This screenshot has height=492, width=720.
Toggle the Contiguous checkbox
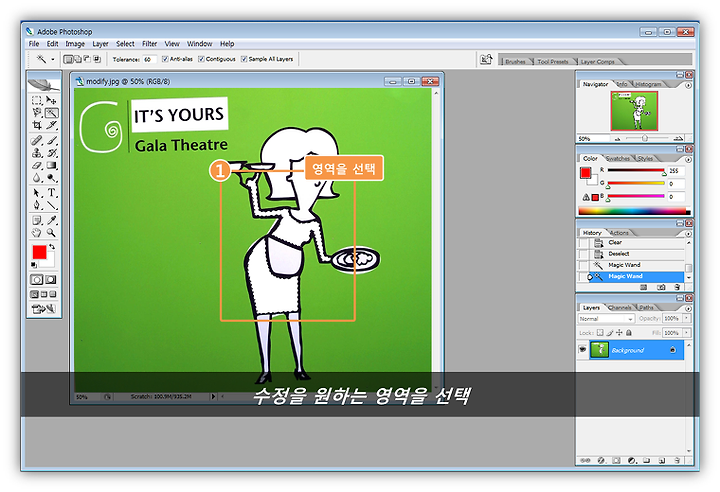pyautogui.click(x=201, y=59)
